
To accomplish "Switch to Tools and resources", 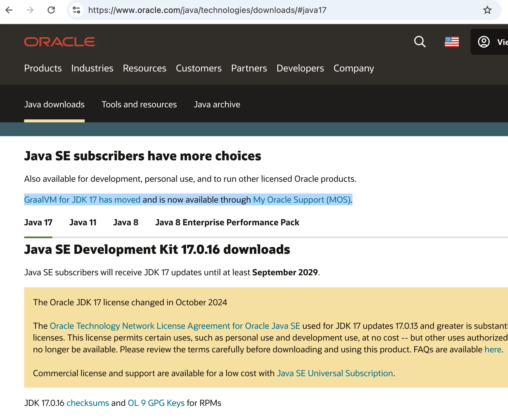I will click(139, 104).
